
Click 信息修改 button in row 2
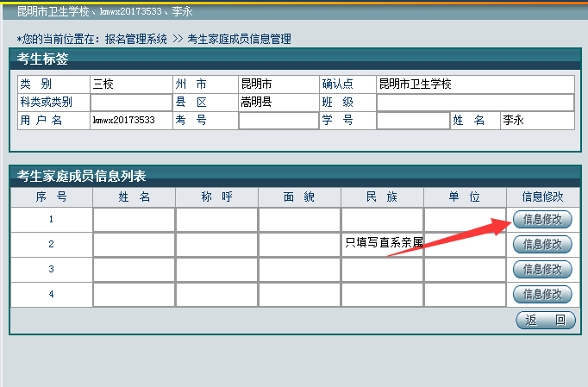click(542, 245)
